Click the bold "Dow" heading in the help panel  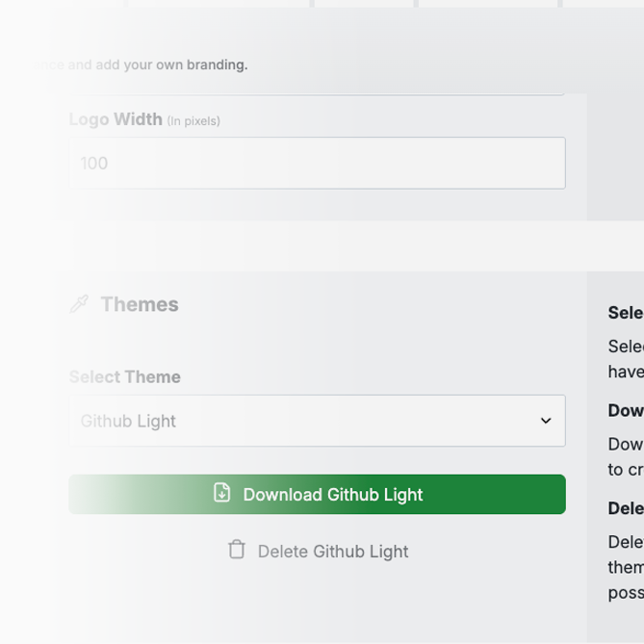tap(626, 410)
